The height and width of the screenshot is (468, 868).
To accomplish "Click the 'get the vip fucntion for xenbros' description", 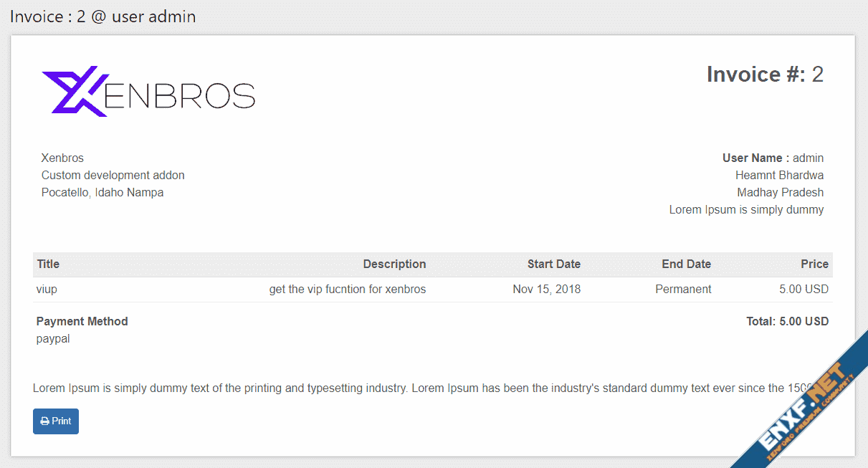I will click(x=348, y=290).
